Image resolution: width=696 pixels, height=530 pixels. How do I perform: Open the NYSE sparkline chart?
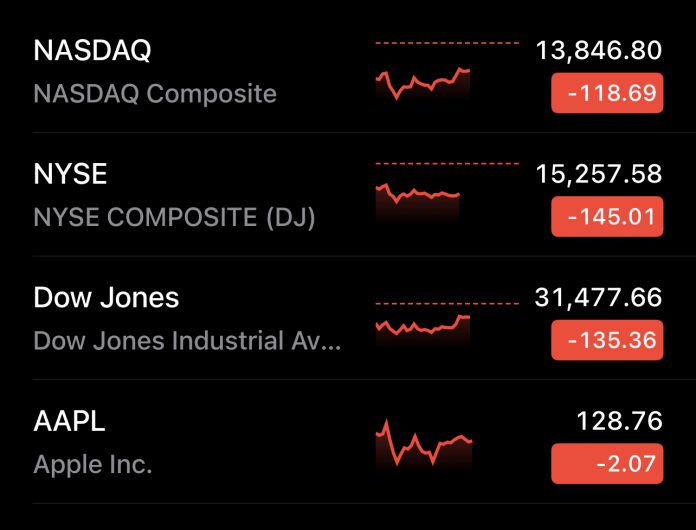pos(418,193)
